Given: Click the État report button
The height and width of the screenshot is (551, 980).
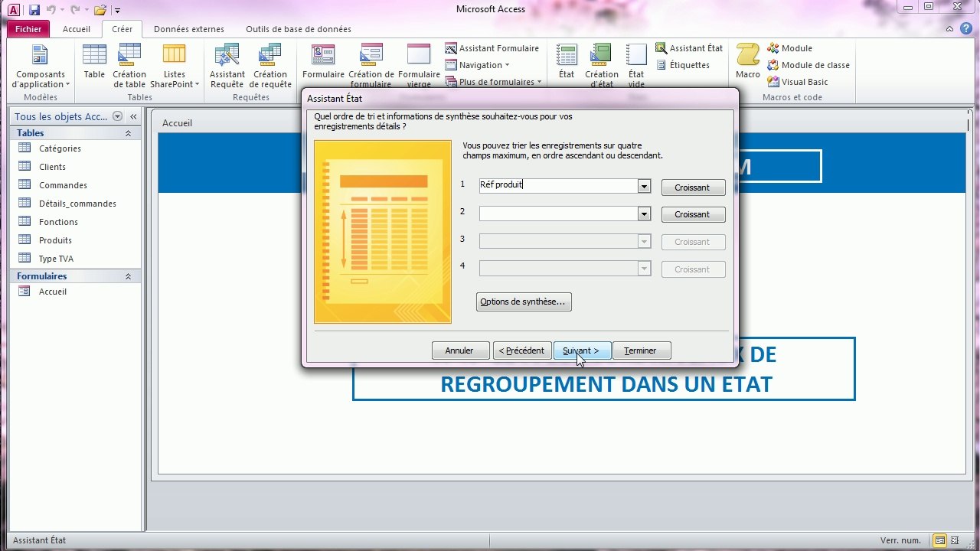Looking at the screenshot, I should pyautogui.click(x=567, y=62).
